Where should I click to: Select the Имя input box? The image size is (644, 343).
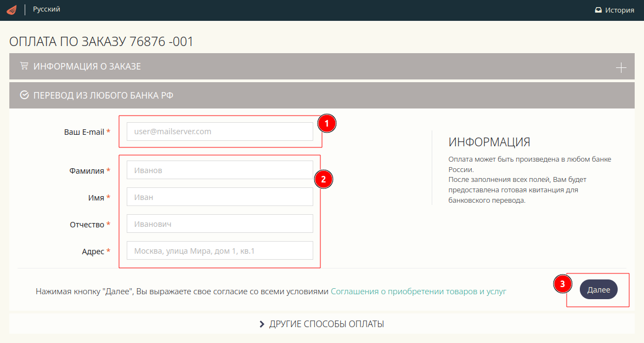coord(219,197)
